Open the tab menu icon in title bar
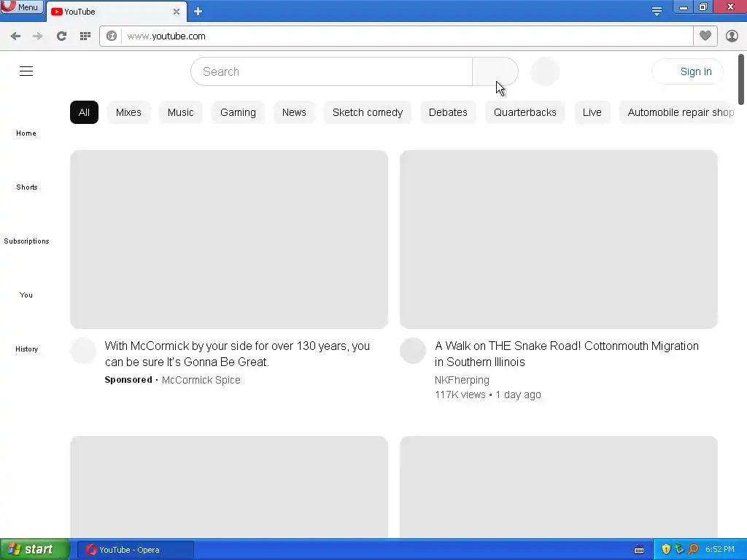Image resolution: width=747 pixels, height=560 pixels. click(x=657, y=12)
